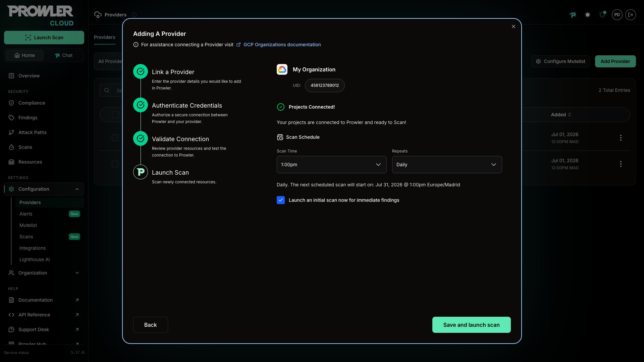Viewport: 644px width, 362px height.
Task: Click the UID 456123789012 badge
Action: [x=325, y=85]
